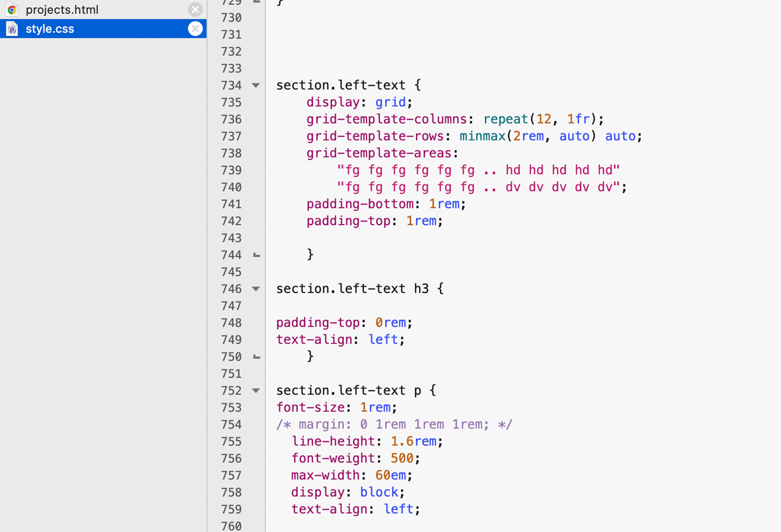Click the 'display: grid;' declaration
The height and width of the screenshot is (532, 781).
click(x=360, y=102)
